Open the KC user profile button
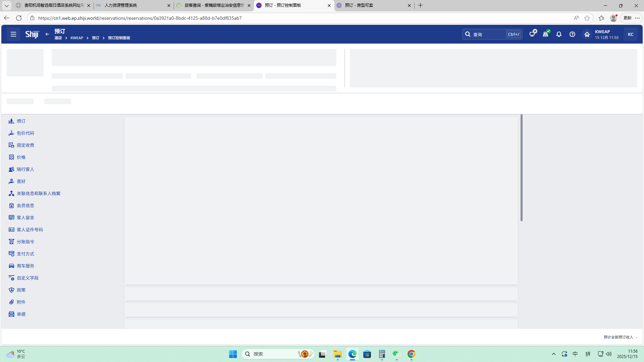 (631, 34)
